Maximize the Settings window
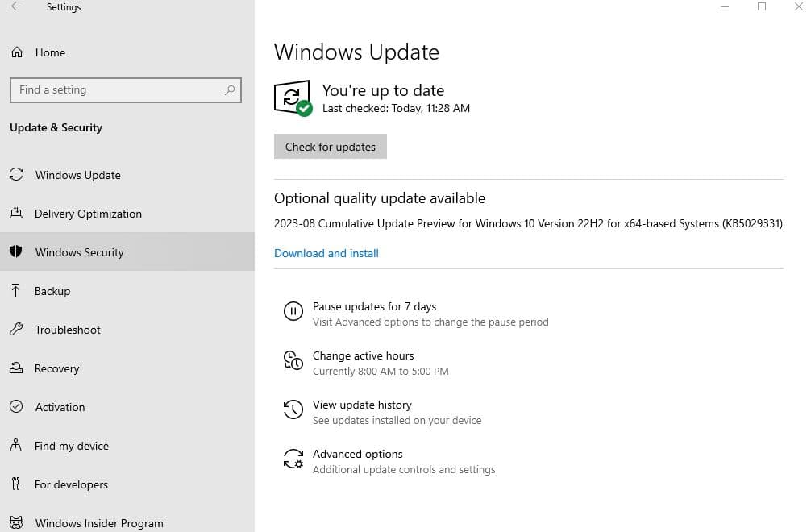Image resolution: width=811 pixels, height=532 pixels. (762, 6)
